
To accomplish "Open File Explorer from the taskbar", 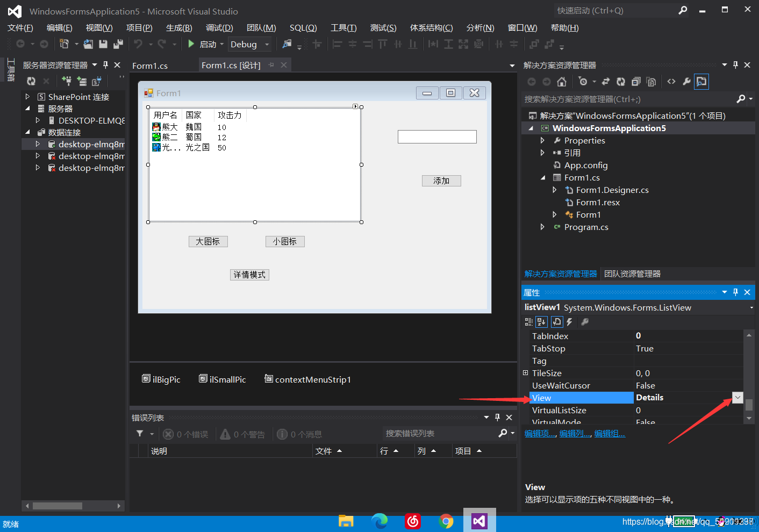I will (346, 521).
